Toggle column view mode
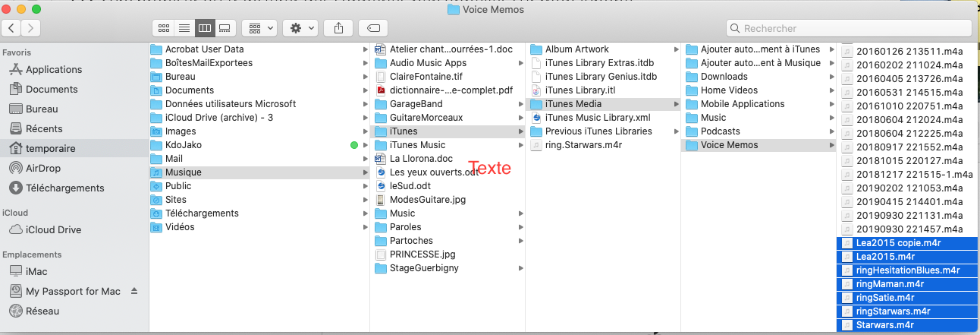 [204, 28]
